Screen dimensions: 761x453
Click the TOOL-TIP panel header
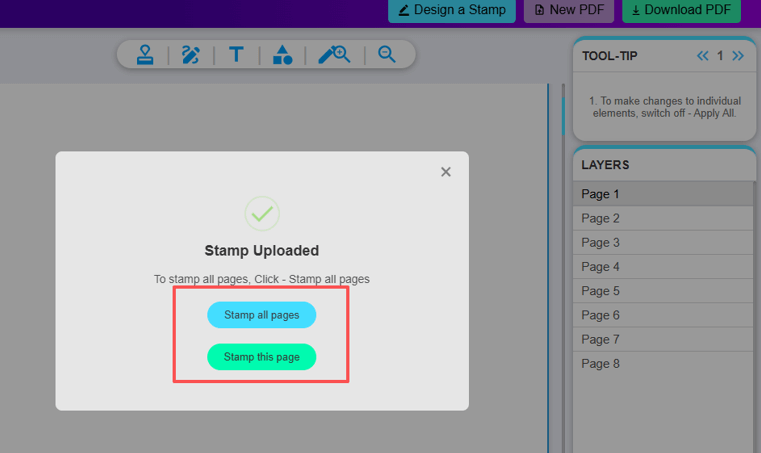[x=664, y=56]
